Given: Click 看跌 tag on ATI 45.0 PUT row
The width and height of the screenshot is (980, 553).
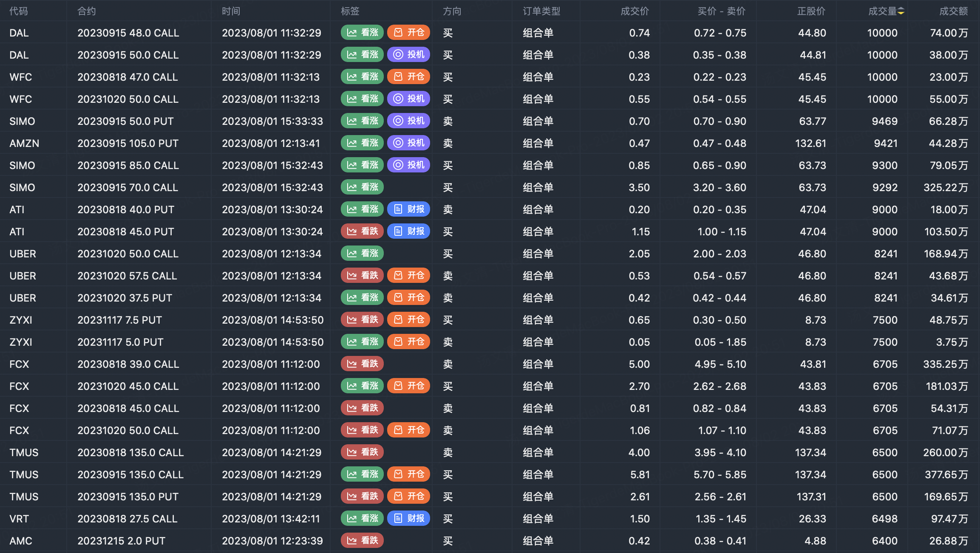Looking at the screenshot, I should click(x=362, y=231).
